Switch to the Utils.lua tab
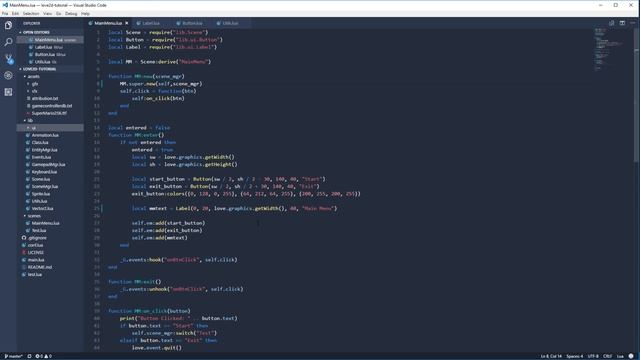The height and width of the screenshot is (360, 640). 230,23
